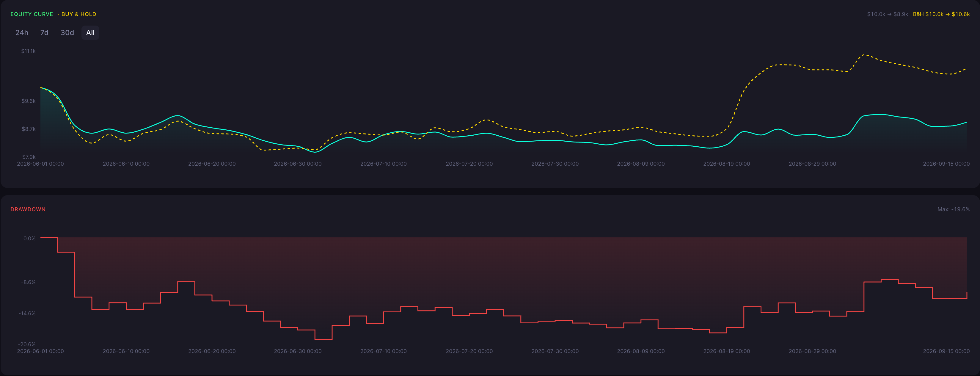Click the $7.9k y-axis label
Viewport: 980px width, 376px height.
29,157
